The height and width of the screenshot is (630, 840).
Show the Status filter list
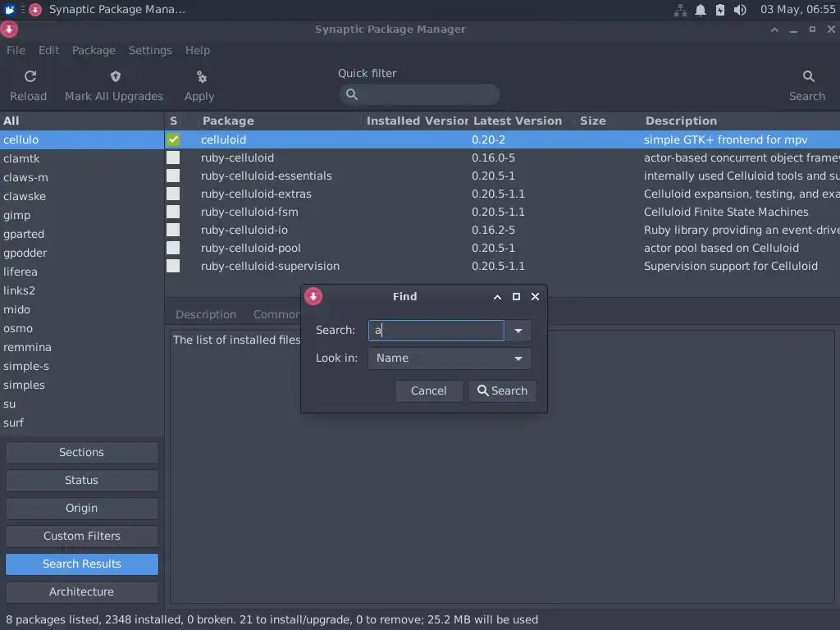coord(81,480)
